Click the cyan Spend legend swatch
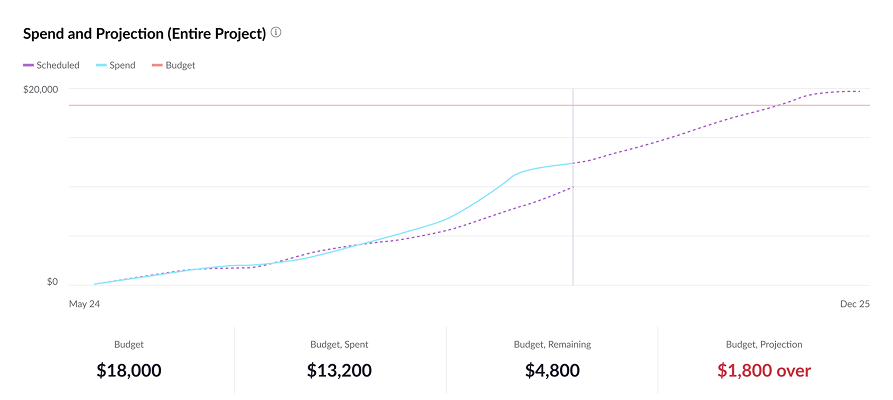 101,66
